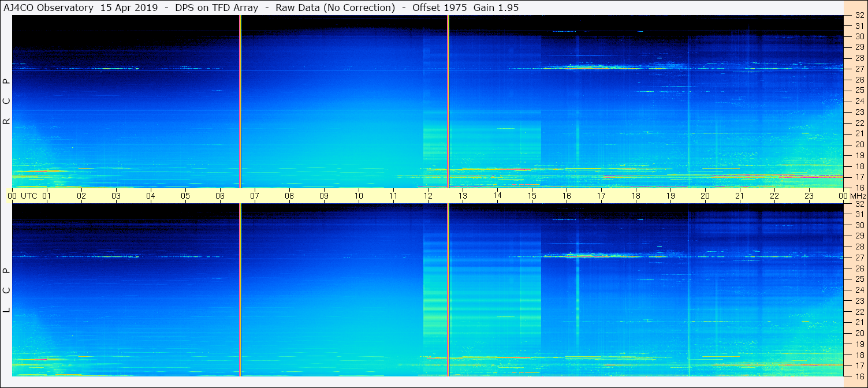
Task: Click the 'L C P' panel label
Action: [x=7, y=290]
